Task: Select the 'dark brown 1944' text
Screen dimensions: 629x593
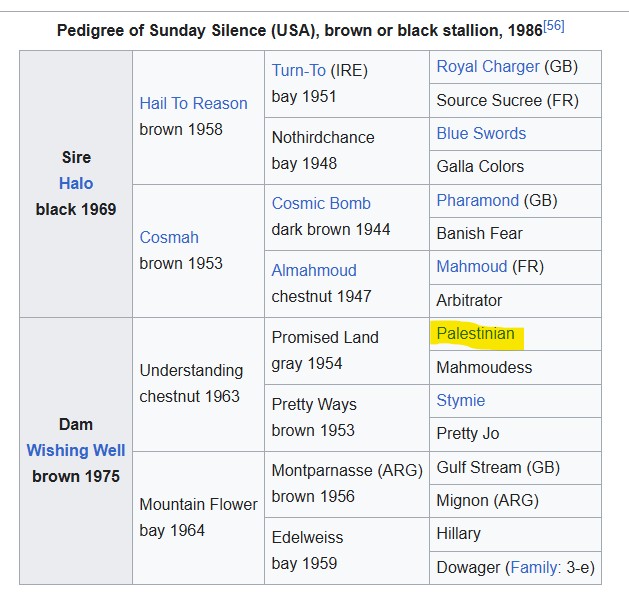Action: [331, 229]
